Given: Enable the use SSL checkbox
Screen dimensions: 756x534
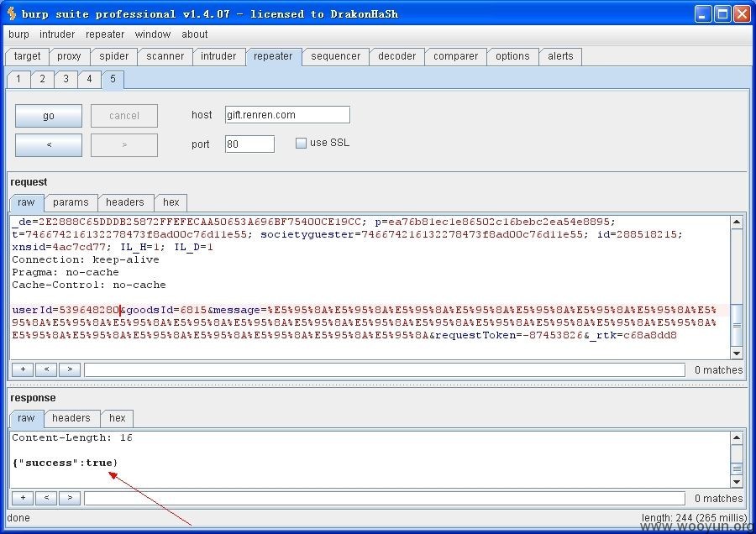Looking at the screenshot, I should pos(301,143).
